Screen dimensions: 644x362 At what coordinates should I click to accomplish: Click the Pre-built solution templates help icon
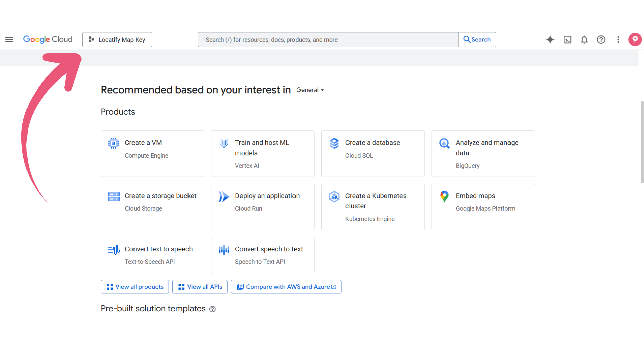pyautogui.click(x=212, y=309)
